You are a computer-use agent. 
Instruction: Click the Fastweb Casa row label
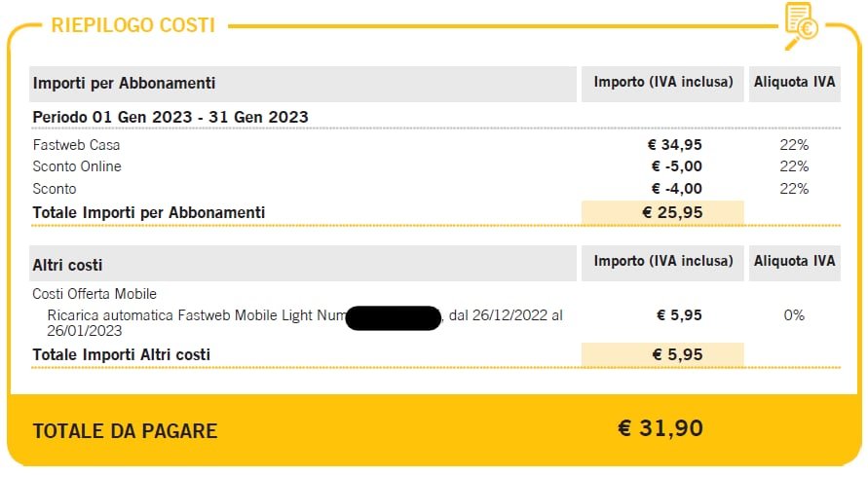76,145
